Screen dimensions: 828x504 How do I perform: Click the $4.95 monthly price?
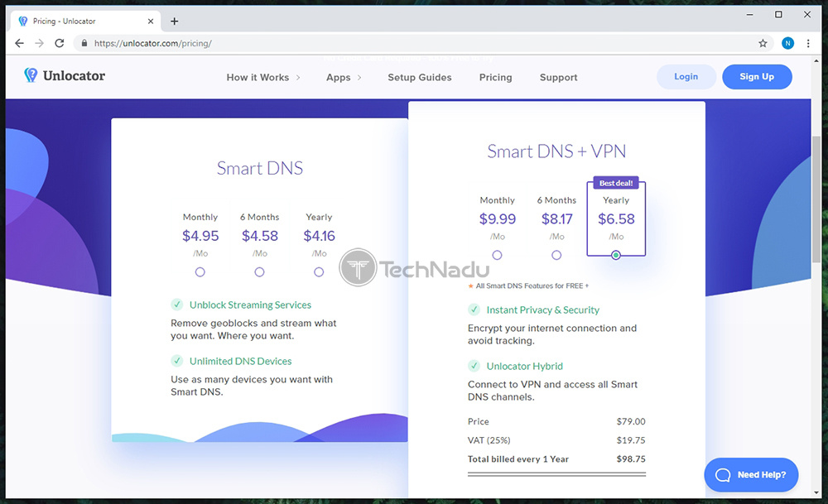pos(200,236)
